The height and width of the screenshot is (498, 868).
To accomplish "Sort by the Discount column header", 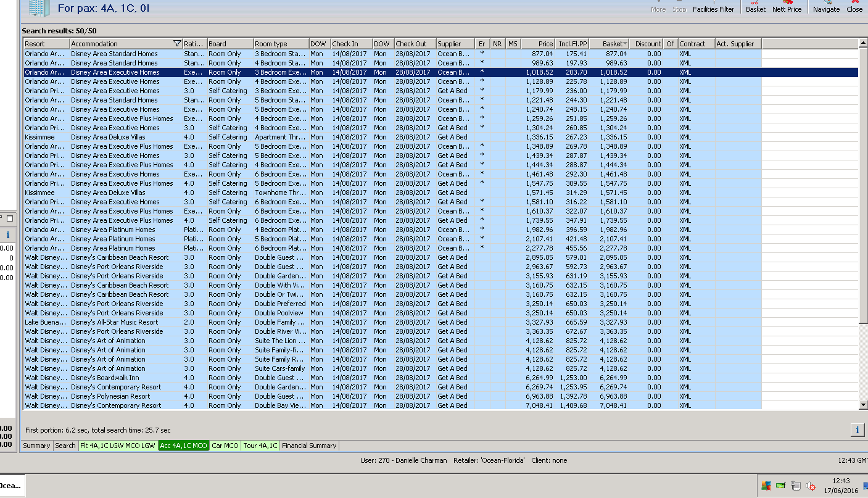I will tap(646, 44).
